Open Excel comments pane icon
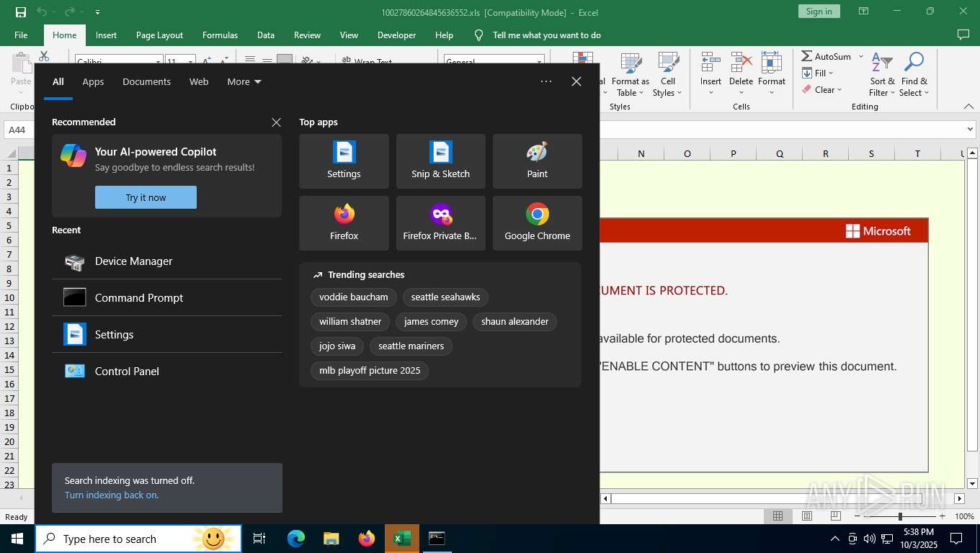 click(x=963, y=35)
